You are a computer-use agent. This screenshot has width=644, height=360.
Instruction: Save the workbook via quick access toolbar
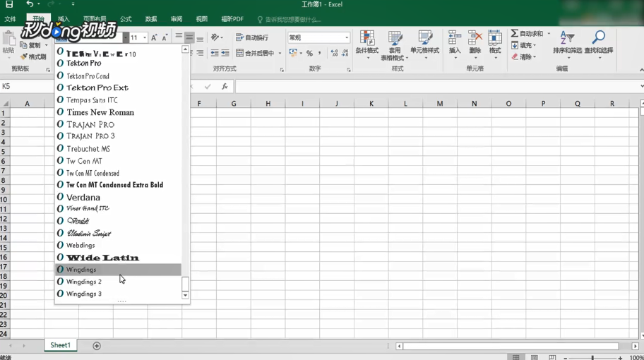click(9, 4)
